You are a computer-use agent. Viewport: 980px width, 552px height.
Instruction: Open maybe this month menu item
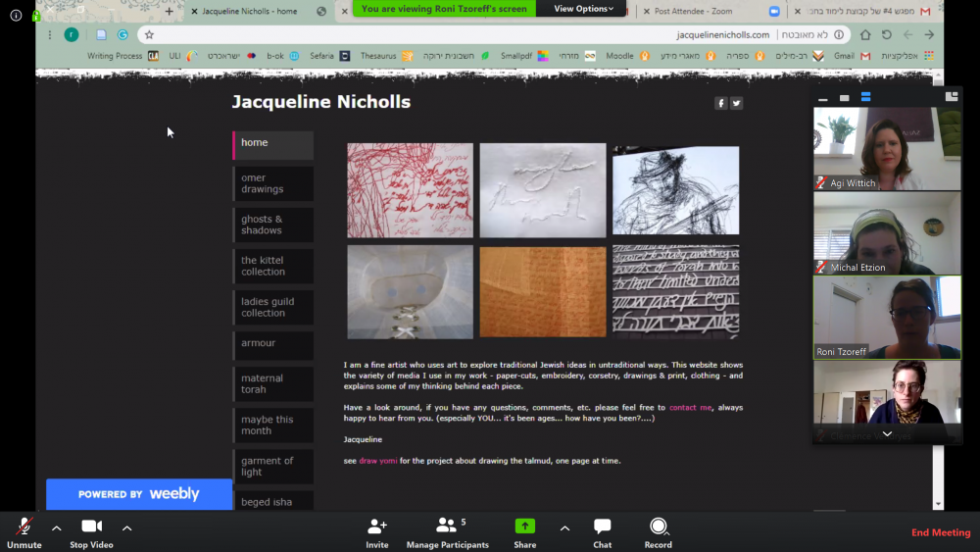click(273, 426)
